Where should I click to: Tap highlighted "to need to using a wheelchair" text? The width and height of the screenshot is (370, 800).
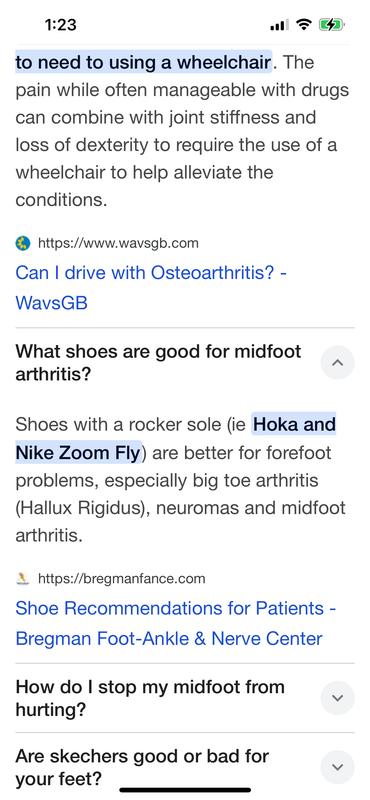(x=143, y=63)
